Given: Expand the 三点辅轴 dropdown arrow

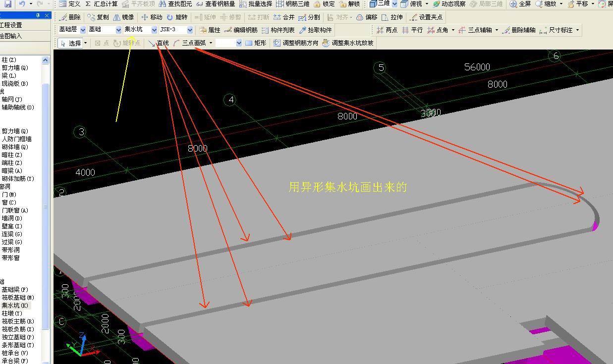Looking at the screenshot, I should click(497, 30).
